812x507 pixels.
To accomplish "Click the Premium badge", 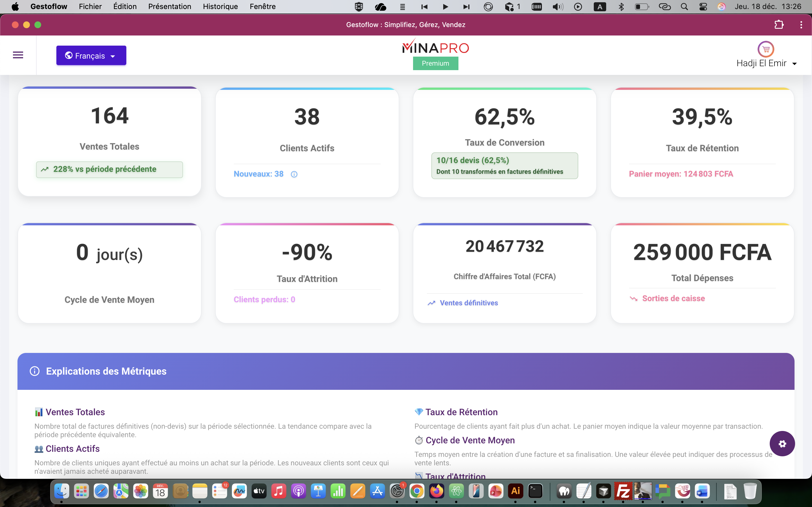I will click(x=435, y=63).
